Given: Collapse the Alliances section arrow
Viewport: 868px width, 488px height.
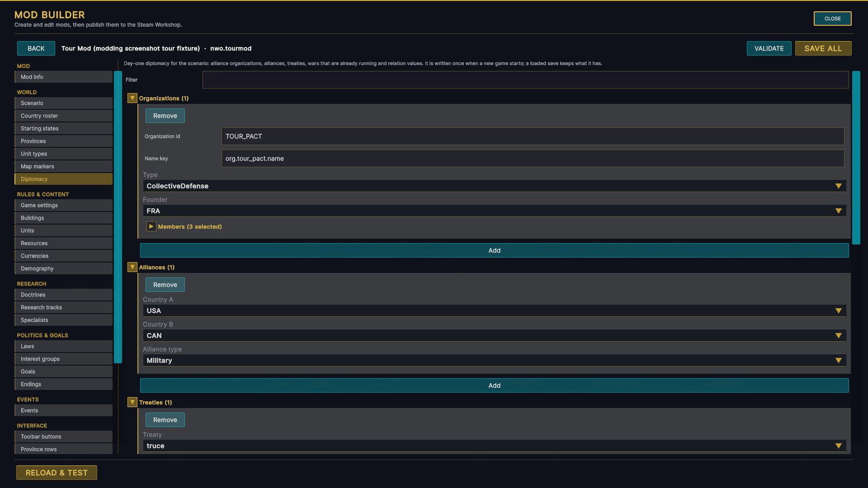Looking at the screenshot, I should [x=132, y=267].
